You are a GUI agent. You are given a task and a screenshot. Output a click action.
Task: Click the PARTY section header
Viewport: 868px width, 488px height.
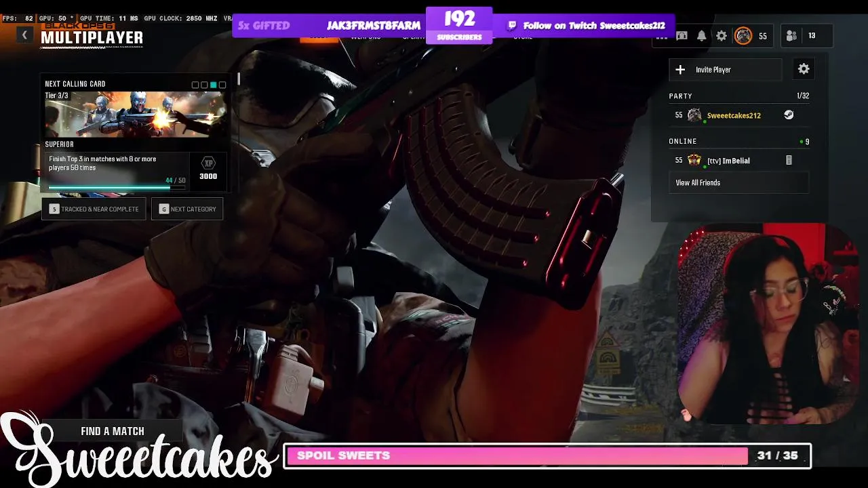point(681,96)
